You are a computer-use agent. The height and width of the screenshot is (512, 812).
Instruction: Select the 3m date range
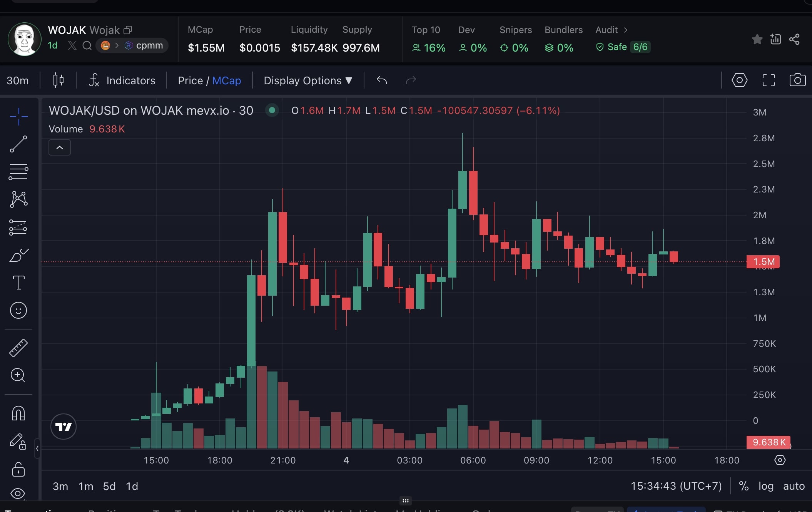[x=60, y=486]
